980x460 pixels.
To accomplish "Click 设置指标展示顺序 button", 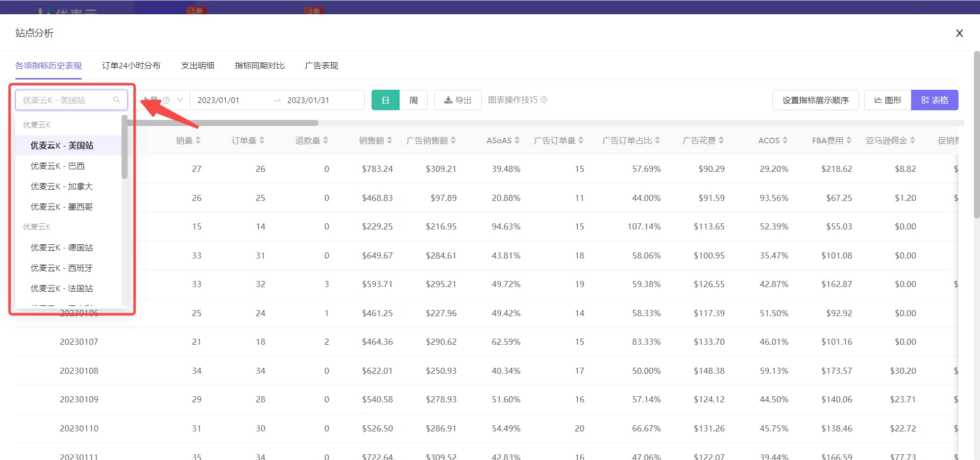I will (x=815, y=100).
